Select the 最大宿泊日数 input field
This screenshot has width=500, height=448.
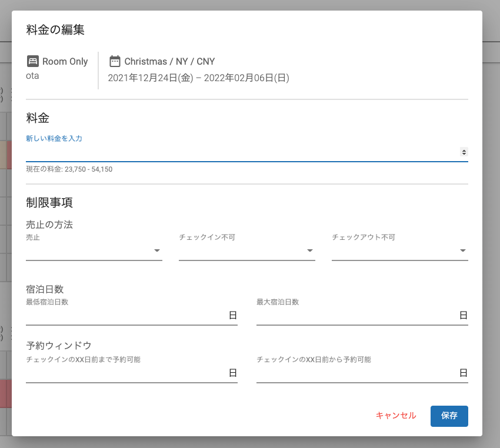pyautogui.click(x=357, y=316)
